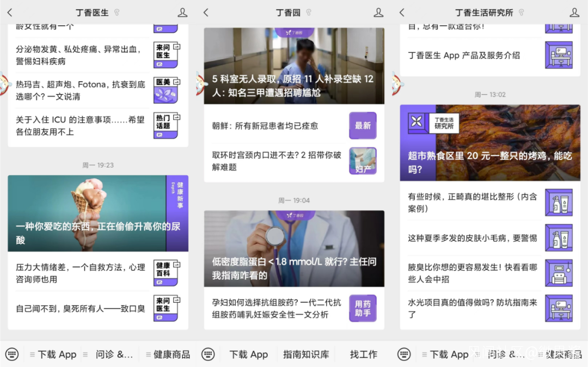
Task: Read 分泌物发黄、私处疼痛 article
Action: (79, 55)
